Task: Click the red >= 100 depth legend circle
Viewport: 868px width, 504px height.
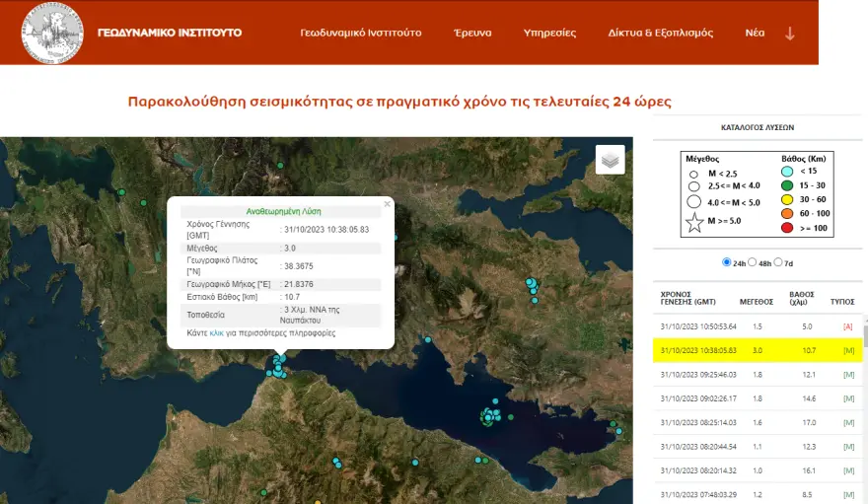Action: tap(787, 228)
